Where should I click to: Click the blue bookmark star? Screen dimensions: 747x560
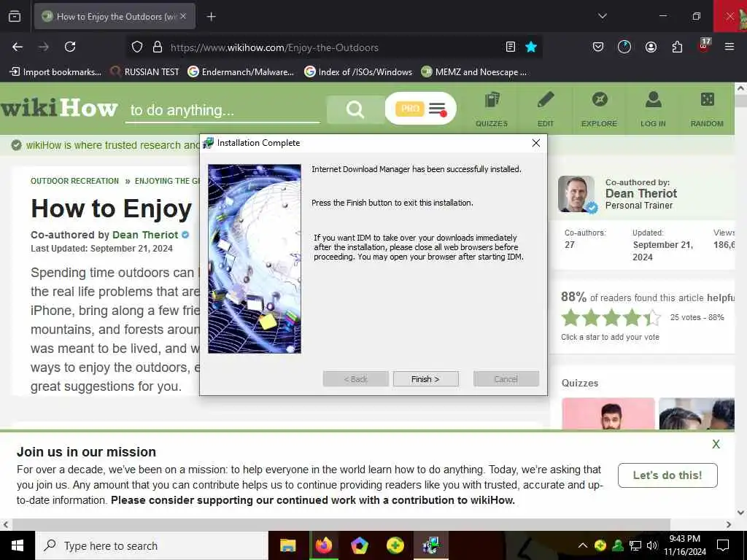[531, 47]
